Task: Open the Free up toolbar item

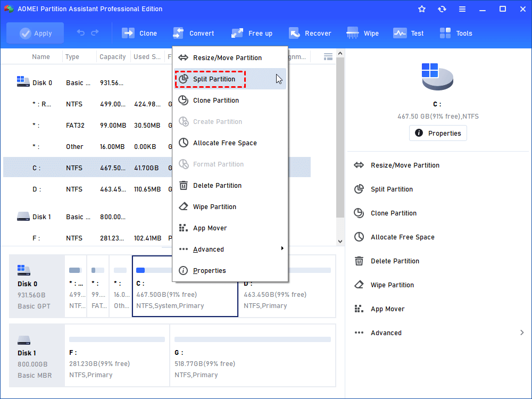Action: pyautogui.click(x=252, y=33)
